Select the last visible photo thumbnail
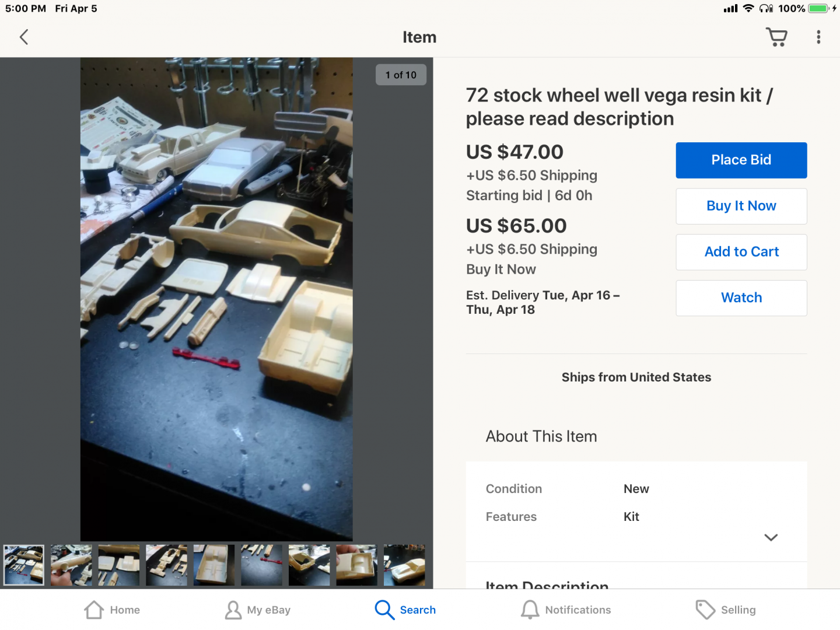 [404, 565]
